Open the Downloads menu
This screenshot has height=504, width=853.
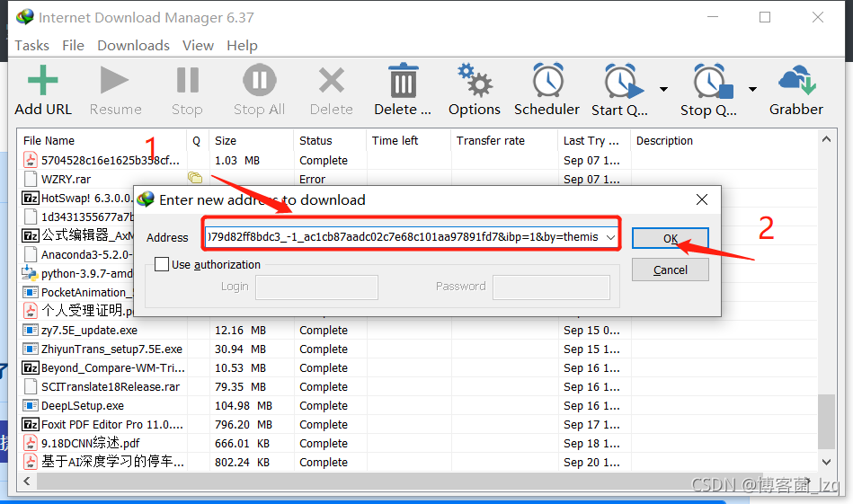click(133, 46)
